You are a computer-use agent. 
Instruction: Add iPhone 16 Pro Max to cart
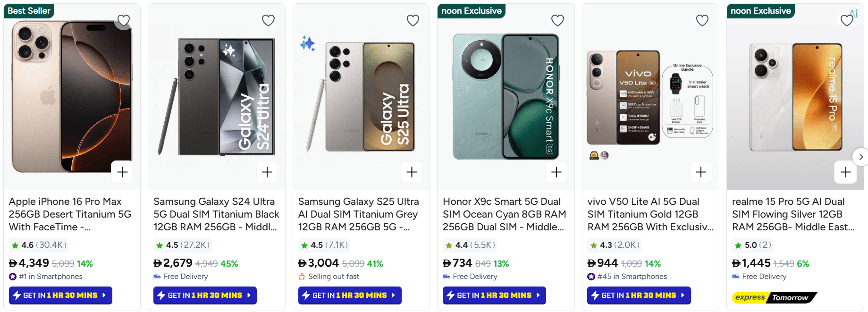coord(122,172)
